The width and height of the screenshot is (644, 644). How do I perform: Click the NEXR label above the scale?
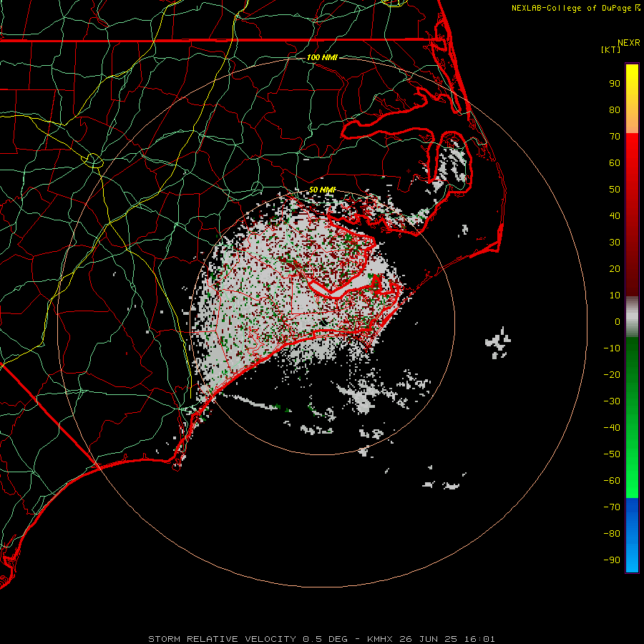pos(628,43)
